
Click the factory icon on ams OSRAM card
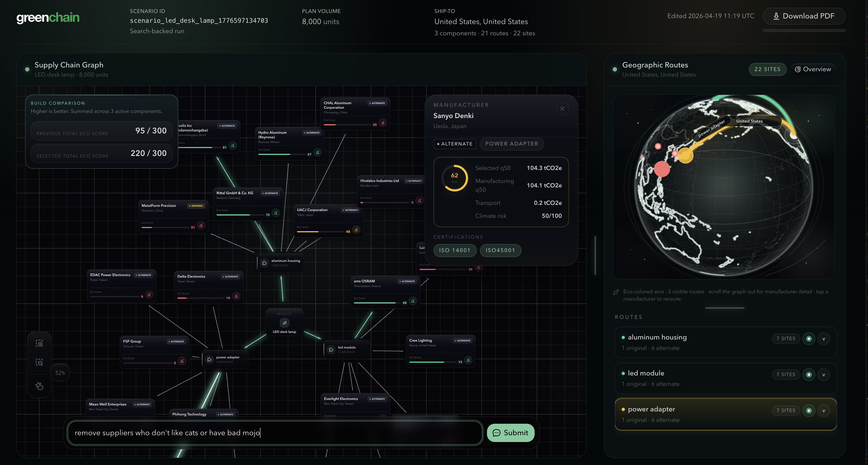[413, 301]
